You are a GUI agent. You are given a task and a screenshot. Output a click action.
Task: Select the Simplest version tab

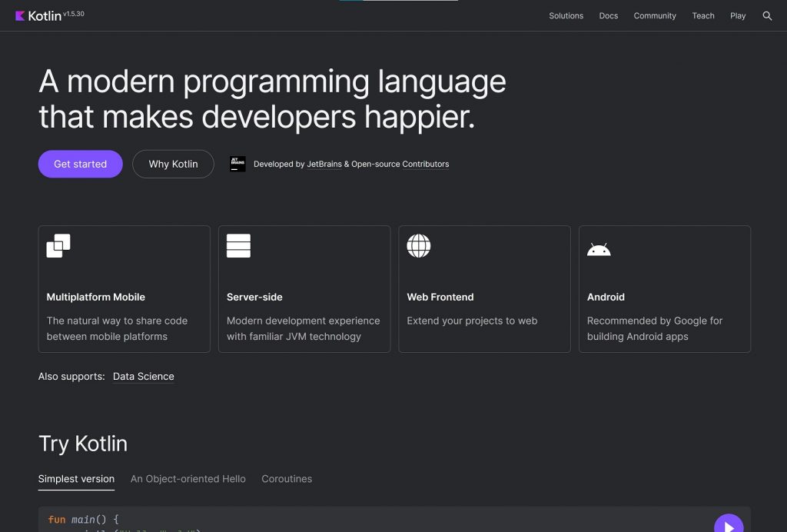point(76,479)
